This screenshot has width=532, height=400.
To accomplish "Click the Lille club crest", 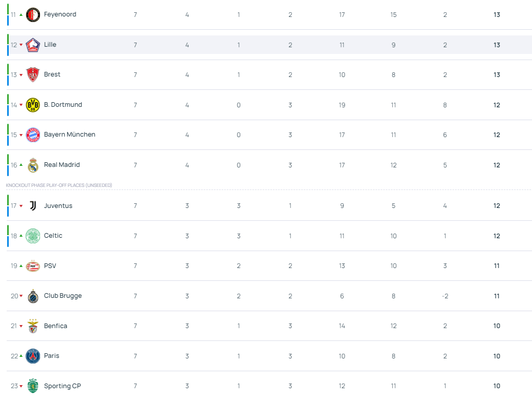I will point(33,45).
